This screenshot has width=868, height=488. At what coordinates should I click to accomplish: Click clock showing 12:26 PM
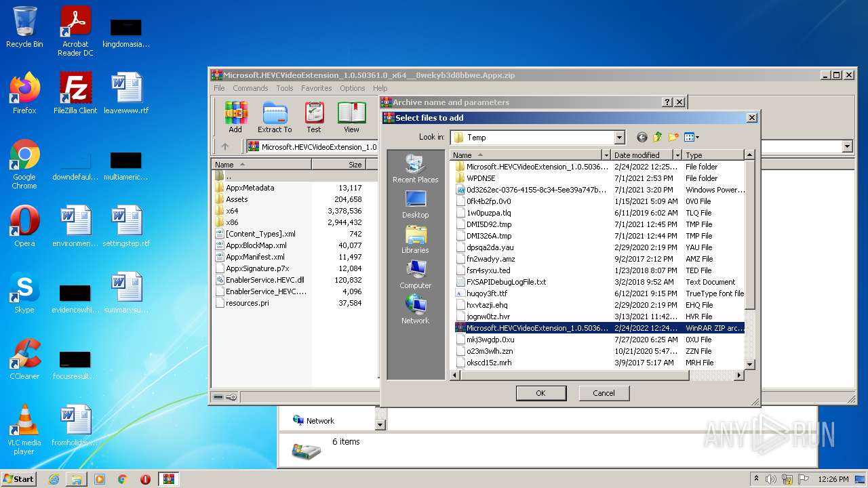833,479
